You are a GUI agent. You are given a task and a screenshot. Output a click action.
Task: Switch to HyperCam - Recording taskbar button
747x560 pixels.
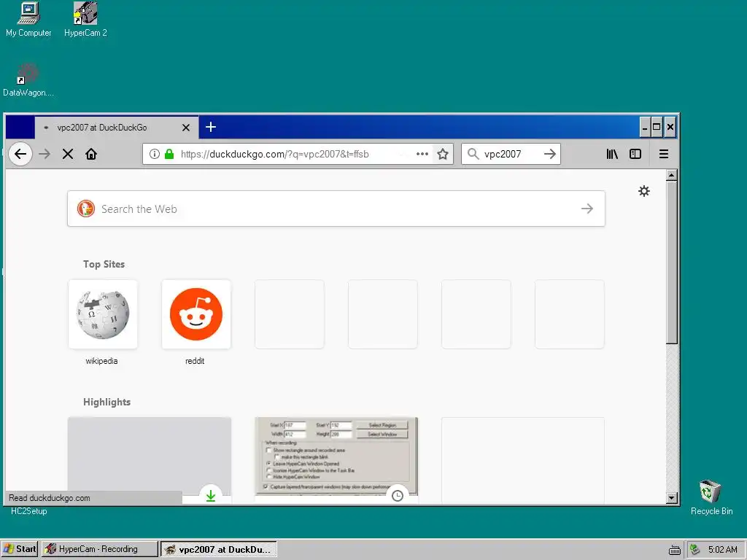[x=99, y=549]
